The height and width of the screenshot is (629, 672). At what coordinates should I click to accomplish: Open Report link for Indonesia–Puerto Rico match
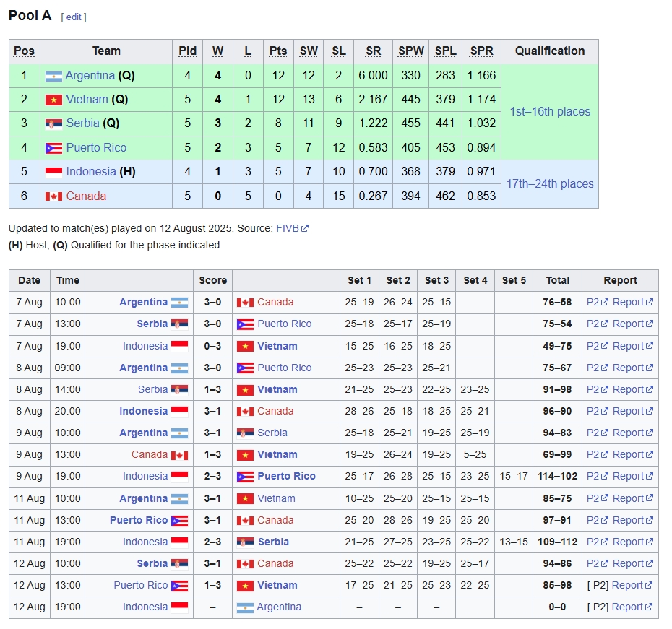click(627, 476)
